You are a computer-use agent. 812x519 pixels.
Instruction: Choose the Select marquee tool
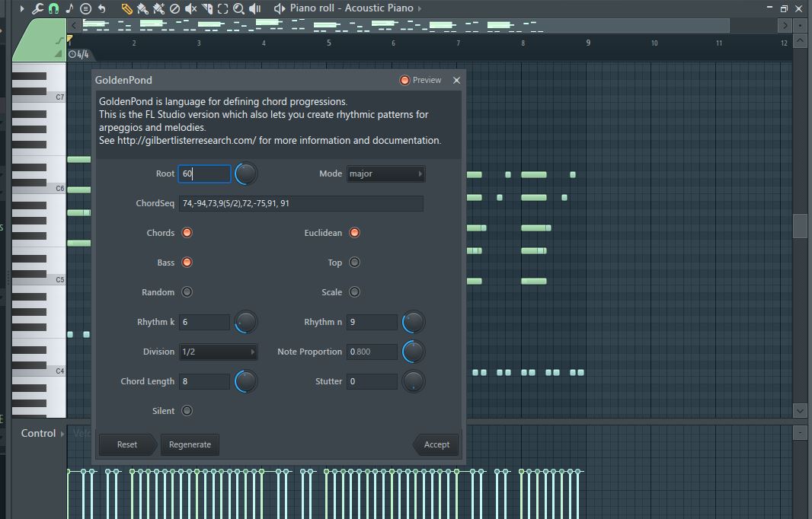pos(222,8)
